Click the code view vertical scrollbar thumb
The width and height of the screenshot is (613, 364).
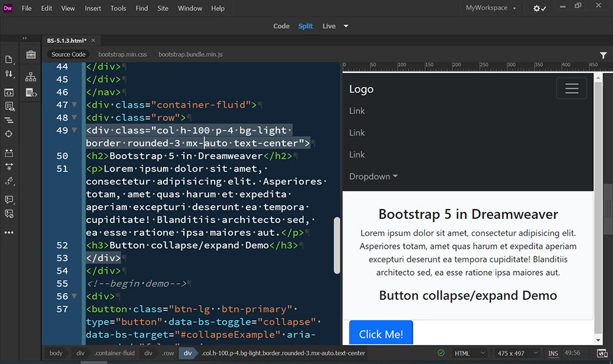(x=337, y=245)
